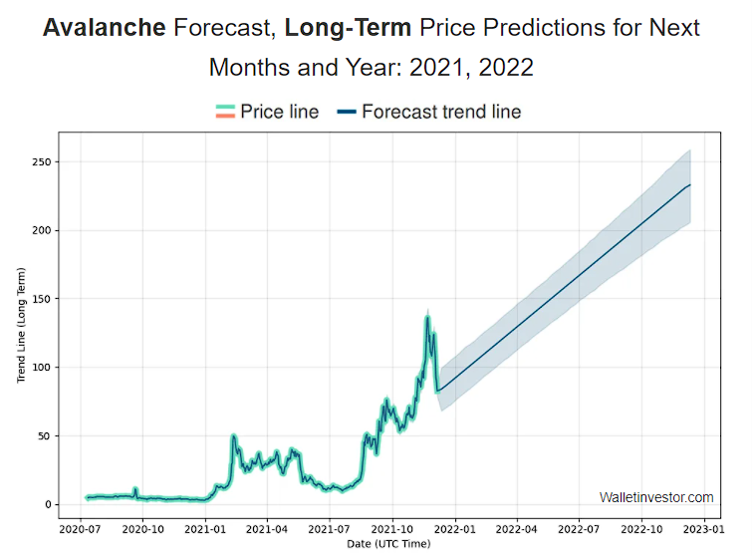Click the start of the forecast trend line
756x556 pixels.
pyautogui.click(x=438, y=391)
